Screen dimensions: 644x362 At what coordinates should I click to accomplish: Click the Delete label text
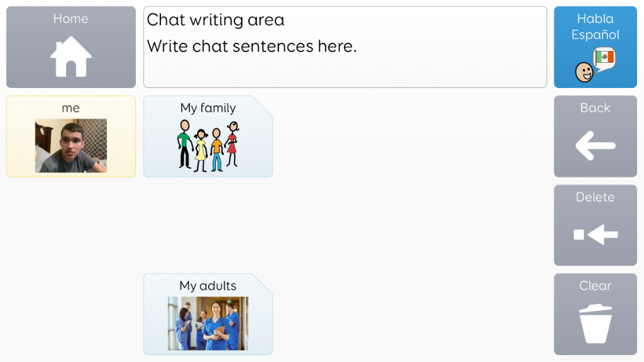tap(595, 197)
